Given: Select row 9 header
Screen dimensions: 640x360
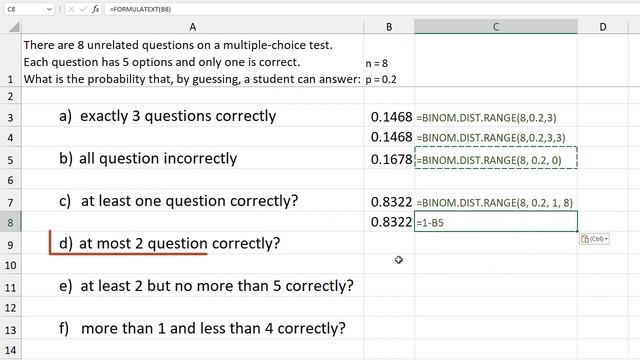Looking at the screenshot, I should (11, 244).
